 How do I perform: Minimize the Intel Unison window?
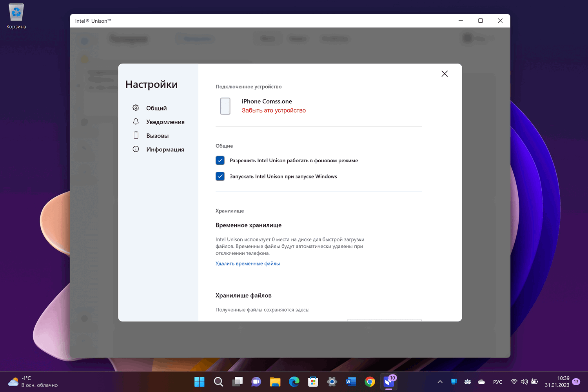click(x=461, y=21)
